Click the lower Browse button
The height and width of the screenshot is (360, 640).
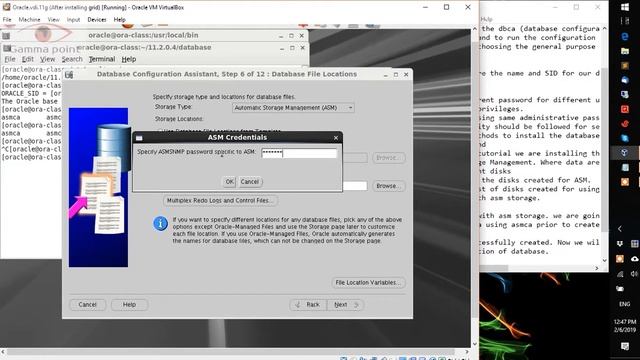point(388,186)
